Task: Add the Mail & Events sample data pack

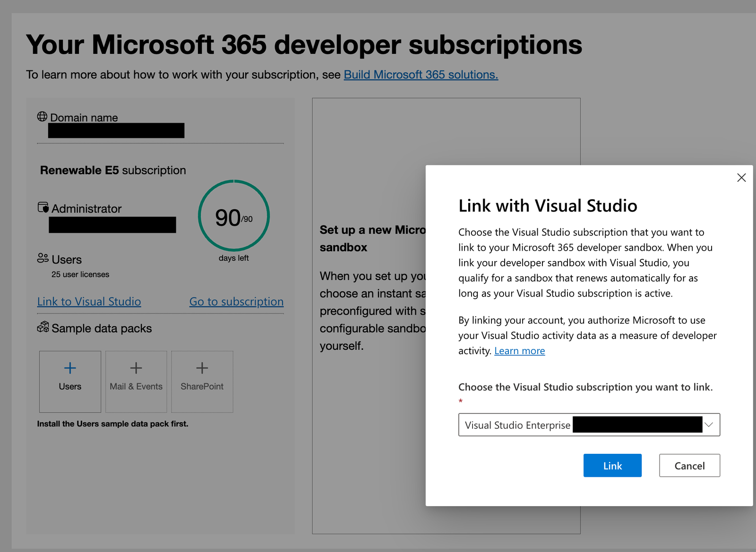Action: pyautogui.click(x=136, y=381)
